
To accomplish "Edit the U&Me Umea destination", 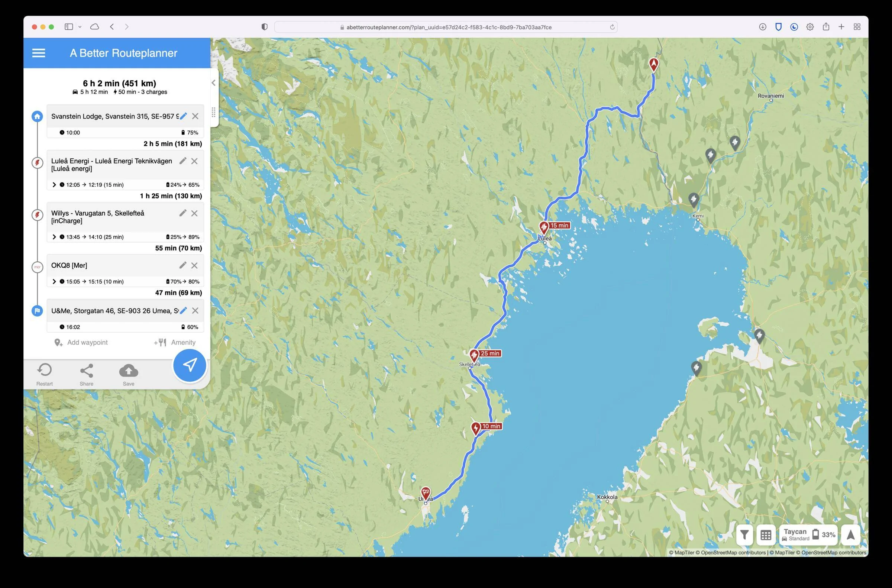I will tap(183, 310).
